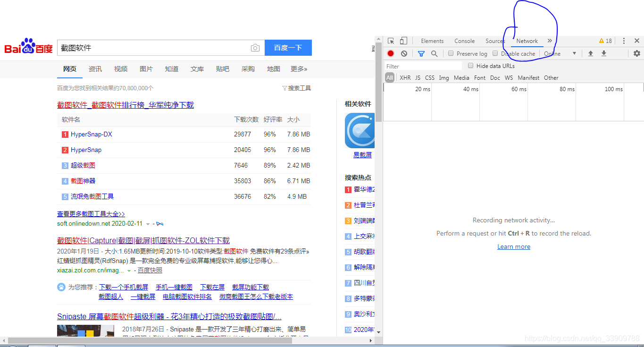Image resolution: width=644 pixels, height=347 pixels.
Task: Filter requests by XHR
Action: [x=405, y=78]
